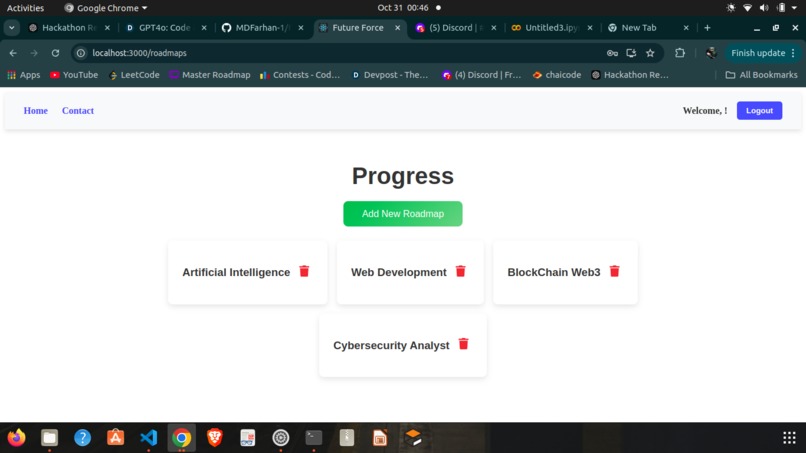Image resolution: width=806 pixels, height=453 pixels.
Task: Open the Master Roadmap bookmark
Action: click(210, 75)
